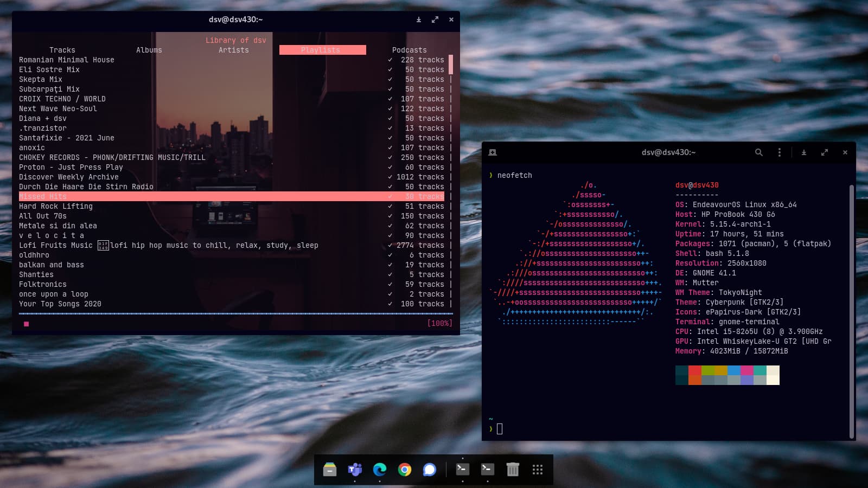Click the playback progress bar in music player

pos(235,313)
